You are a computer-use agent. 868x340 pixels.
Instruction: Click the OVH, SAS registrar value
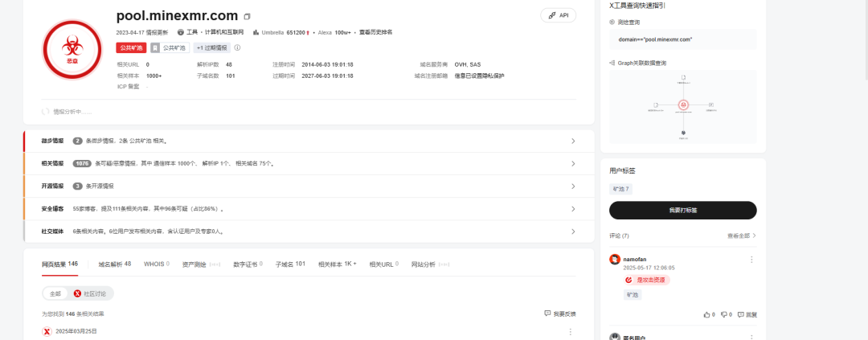(468, 64)
